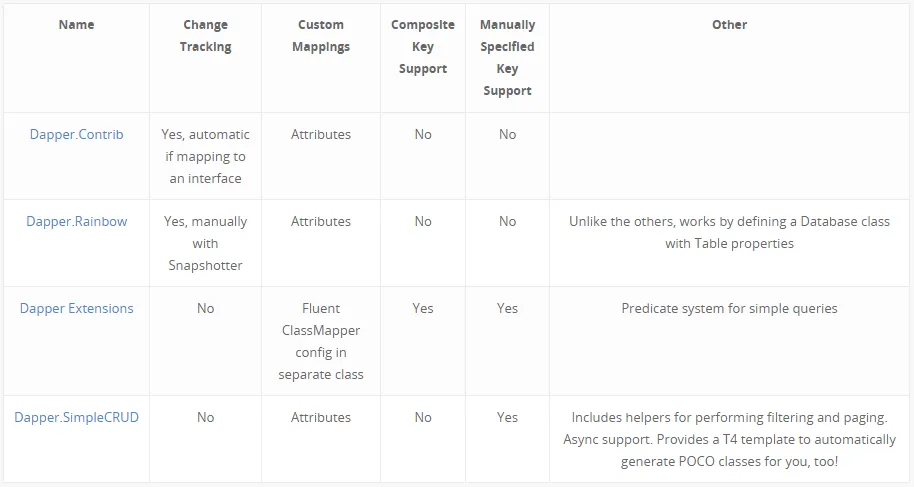Select the Composite Key Support header
This screenshot has width=914, height=487.
423,46
